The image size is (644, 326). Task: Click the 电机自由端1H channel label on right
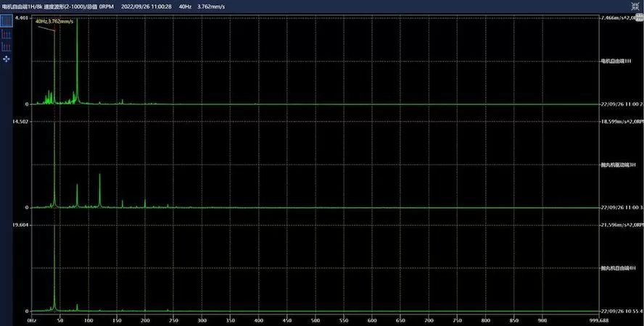pyautogui.click(x=616, y=61)
